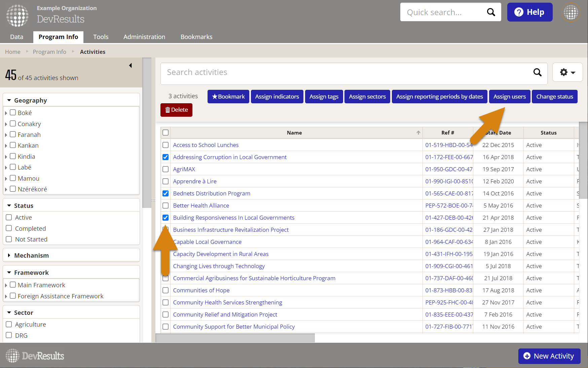The height and width of the screenshot is (368, 588).
Task: Sort by Name column arrow
Action: point(418,133)
